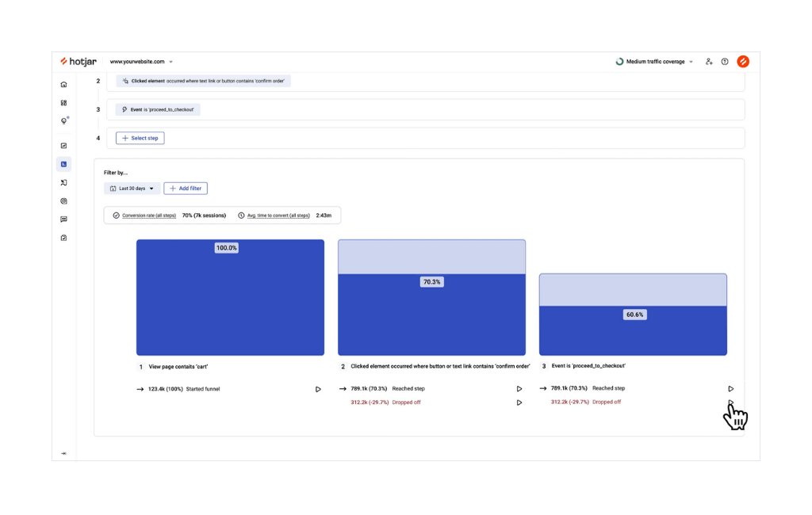The image size is (812, 515).
Task: Click the 70.3% funnel bar for step 2
Action: (x=432, y=315)
